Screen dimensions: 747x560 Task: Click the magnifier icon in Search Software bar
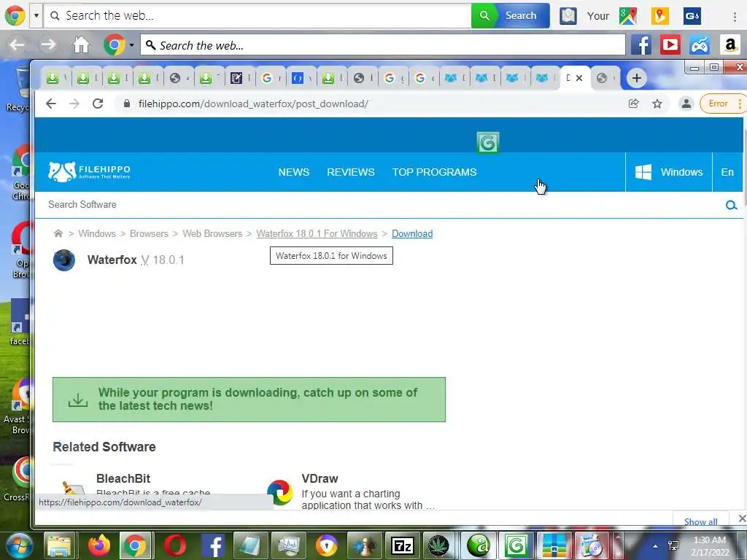[731, 205]
